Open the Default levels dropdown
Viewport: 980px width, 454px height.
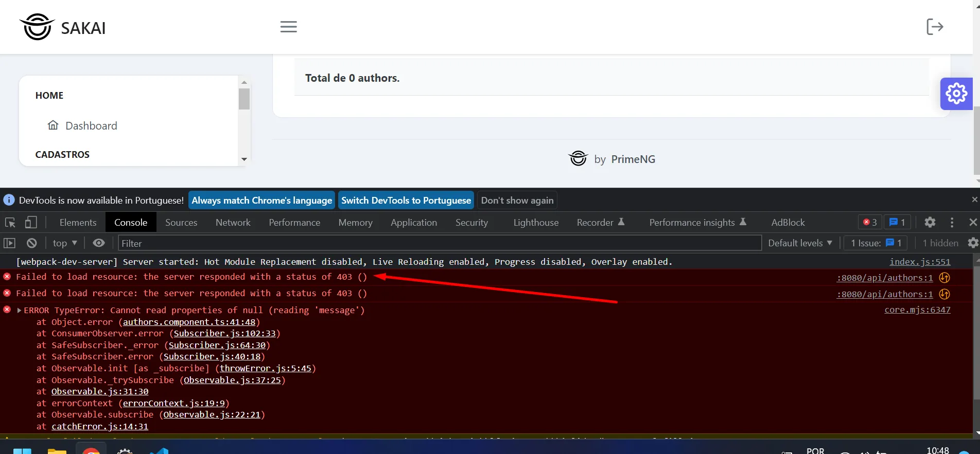pyautogui.click(x=800, y=243)
